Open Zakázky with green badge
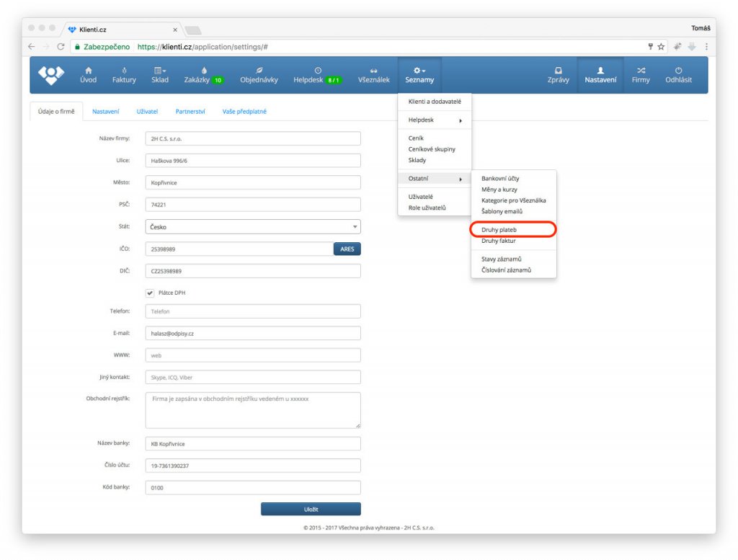The image size is (738, 560). (204, 75)
